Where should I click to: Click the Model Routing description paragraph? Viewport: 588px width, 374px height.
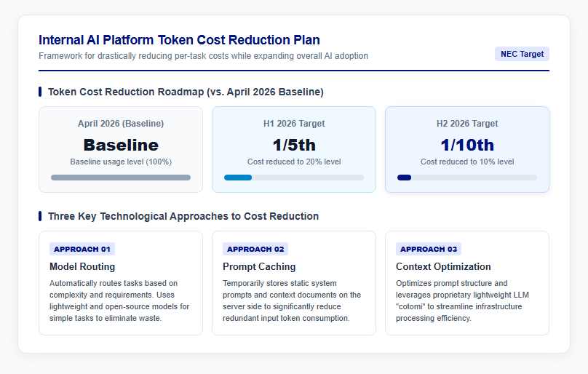coord(119,301)
